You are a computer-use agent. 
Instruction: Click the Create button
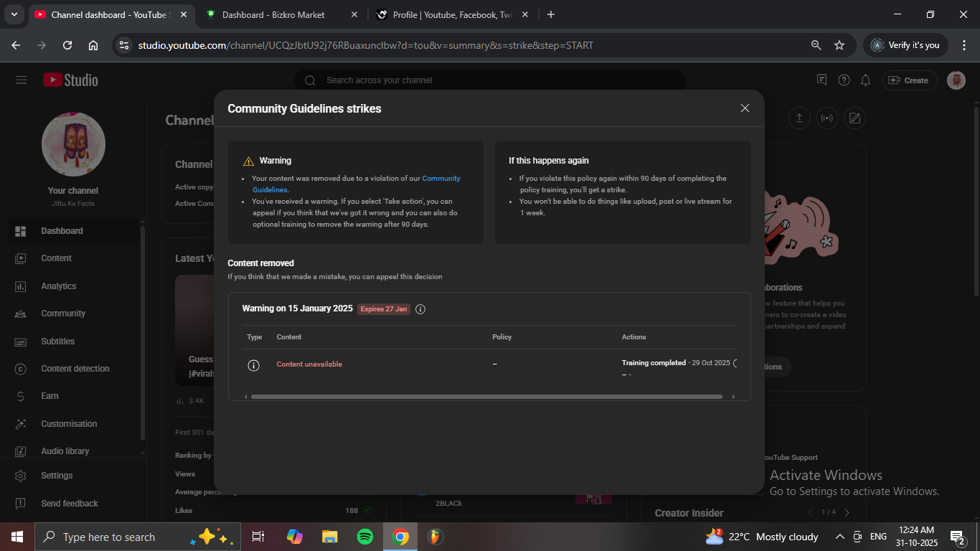[x=908, y=80]
